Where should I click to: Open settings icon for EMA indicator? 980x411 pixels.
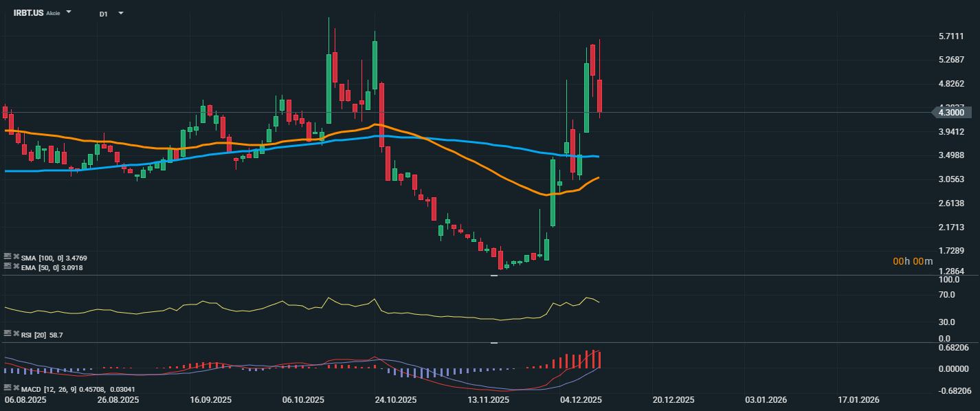(x=7, y=265)
